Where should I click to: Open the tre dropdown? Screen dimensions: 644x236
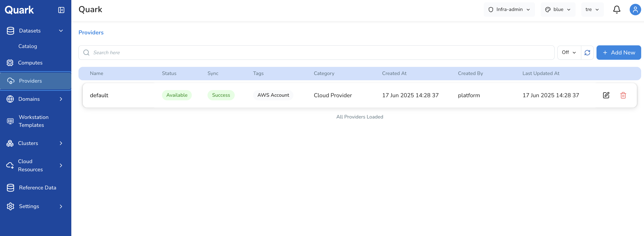(592, 10)
